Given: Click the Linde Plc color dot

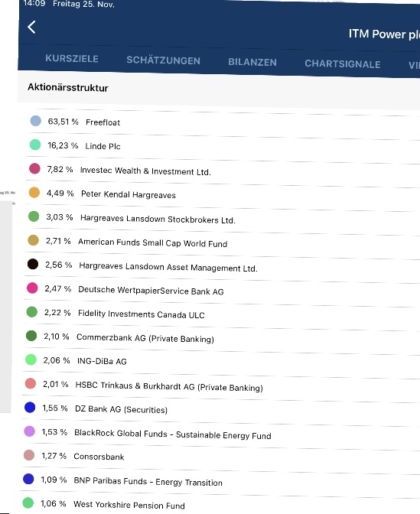Looking at the screenshot, I should point(35,145).
